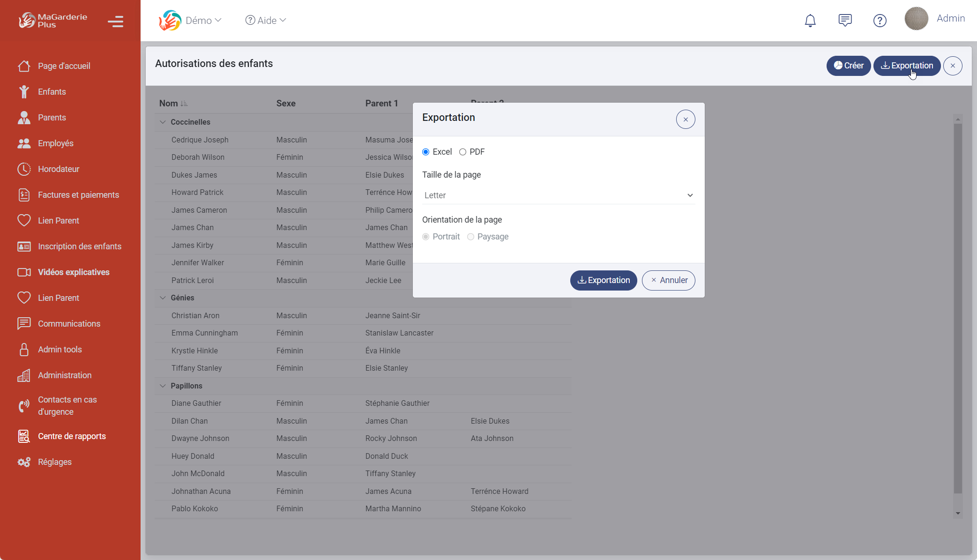
Task: Click the Annuler button
Action: [x=668, y=280]
